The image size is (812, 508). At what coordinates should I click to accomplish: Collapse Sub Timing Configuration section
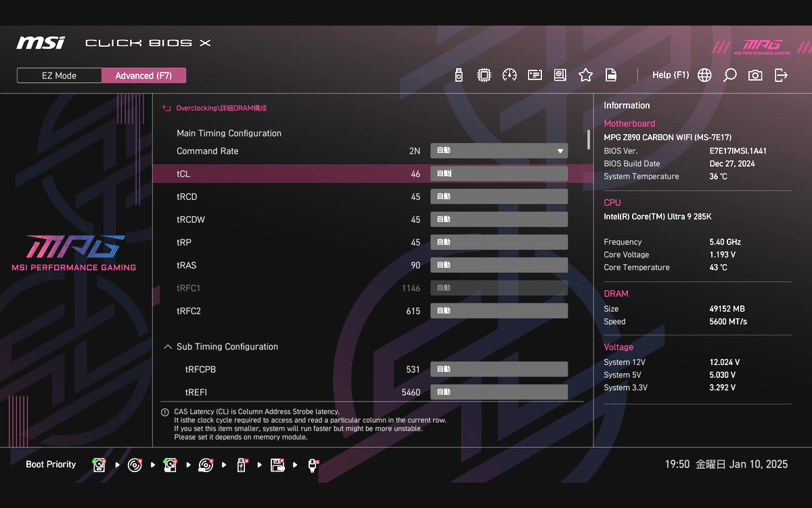(168, 347)
